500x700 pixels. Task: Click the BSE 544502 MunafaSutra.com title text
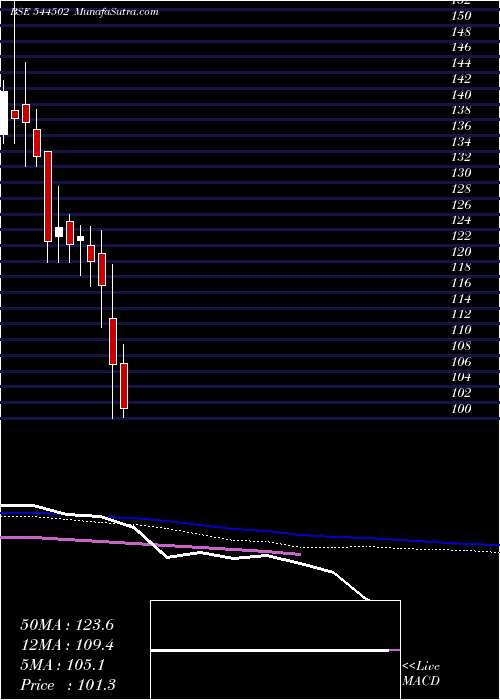84,12
